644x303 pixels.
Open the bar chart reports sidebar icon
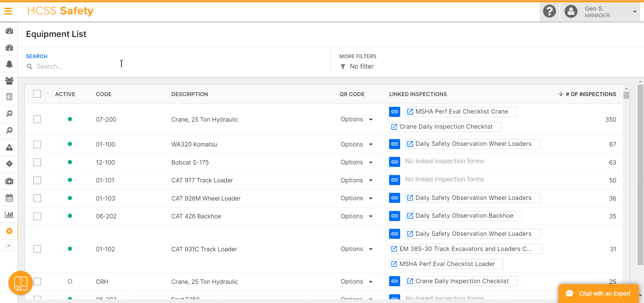point(9,214)
